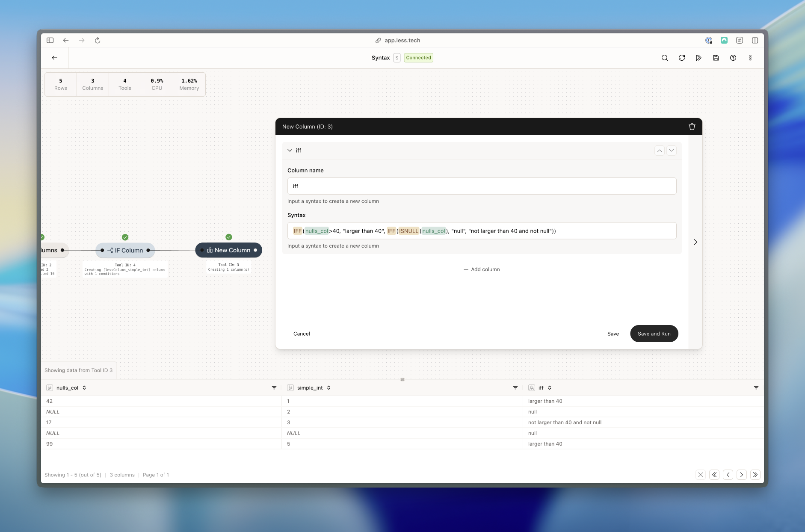Go to previous results page

click(728, 475)
